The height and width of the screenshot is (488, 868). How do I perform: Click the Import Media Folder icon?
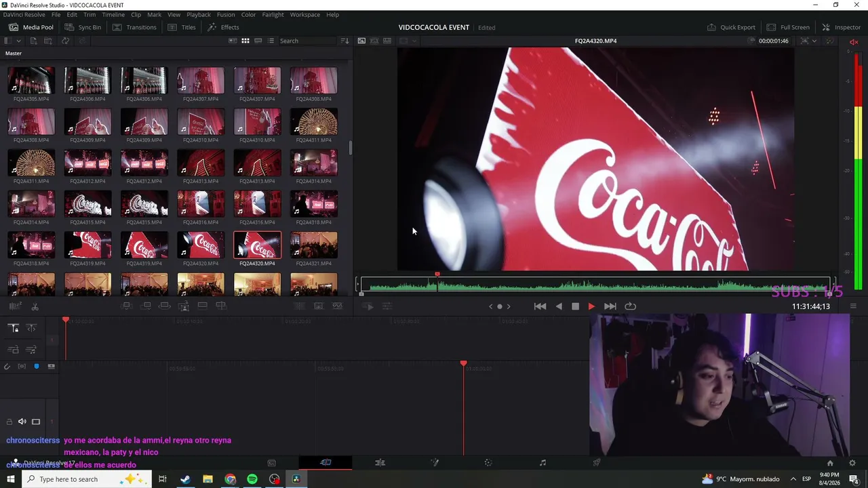pyautogui.click(x=48, y=41)
